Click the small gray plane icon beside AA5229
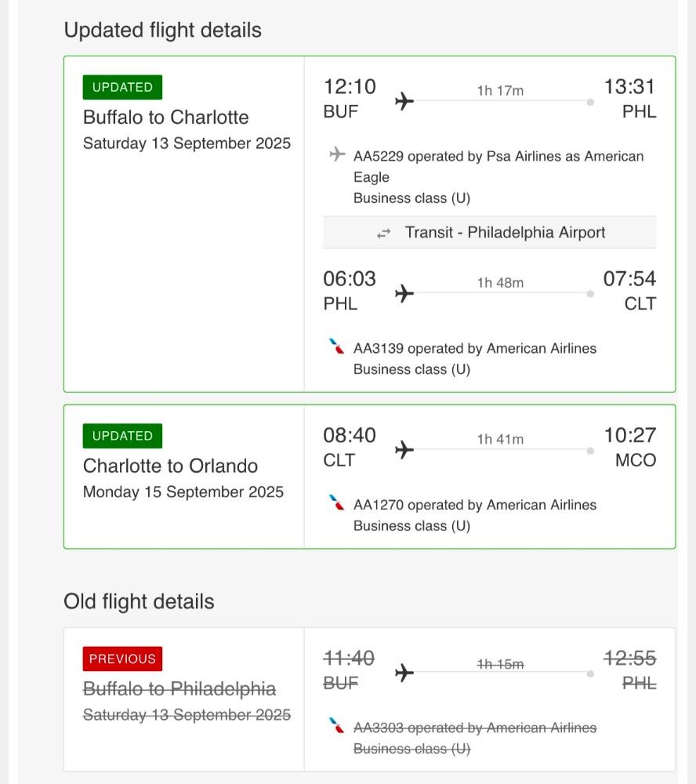Image resolution: width=696 pixels, height=784 pixels. 338,154
